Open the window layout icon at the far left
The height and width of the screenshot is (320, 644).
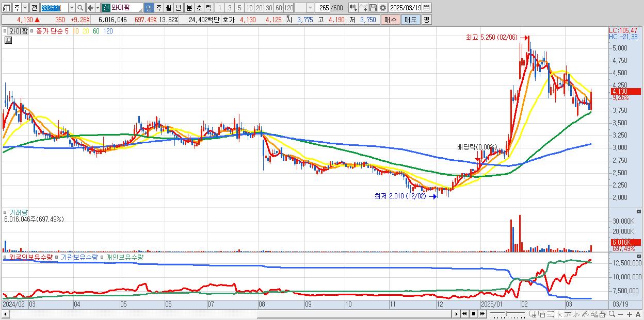click(x=6, y=8)
